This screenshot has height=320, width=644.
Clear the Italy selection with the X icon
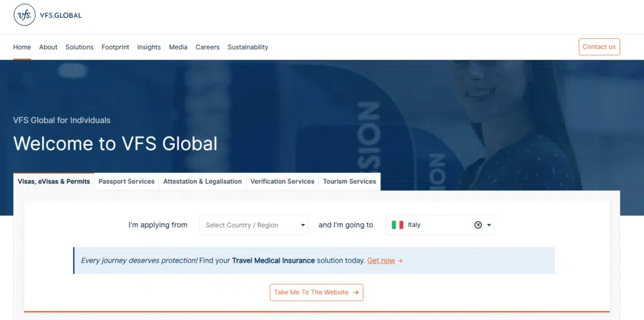[478, 225]
